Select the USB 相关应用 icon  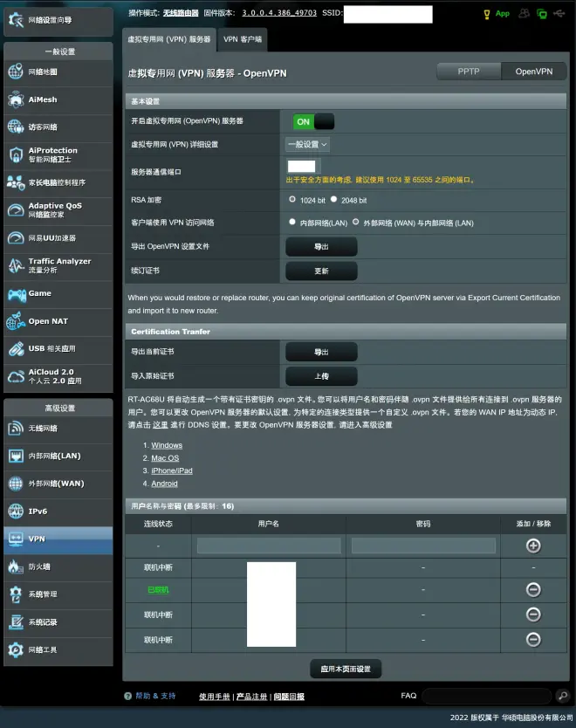(16, 348)
